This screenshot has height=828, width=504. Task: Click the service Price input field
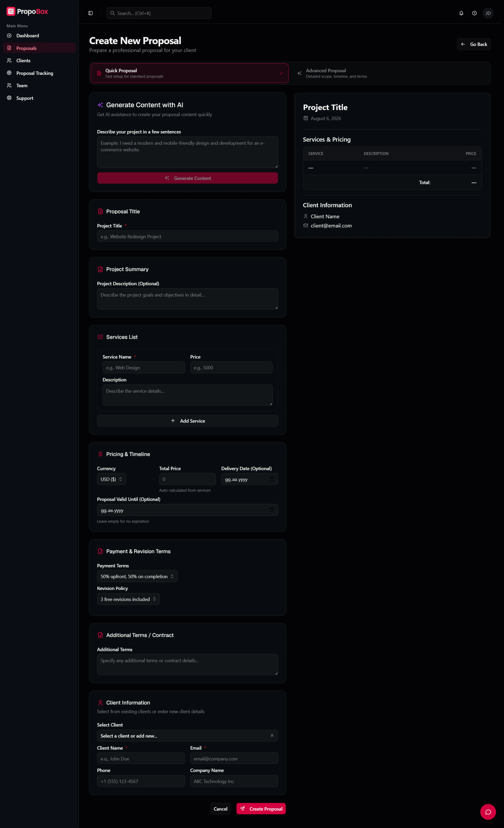pyautogui.click(x=231, y=367)
